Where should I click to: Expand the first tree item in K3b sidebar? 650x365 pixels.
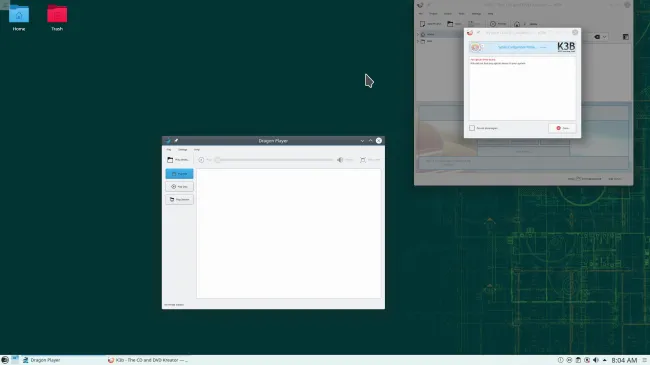point(418,34)
